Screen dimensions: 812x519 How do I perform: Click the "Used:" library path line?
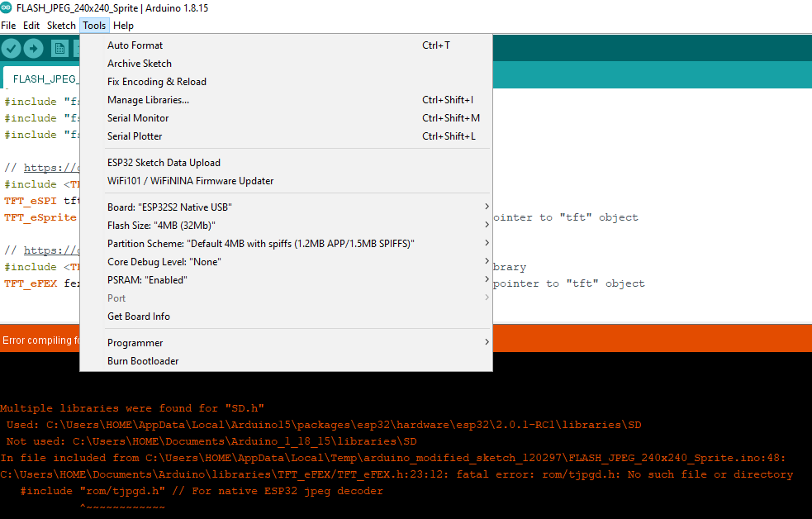[x=324, y=425]
